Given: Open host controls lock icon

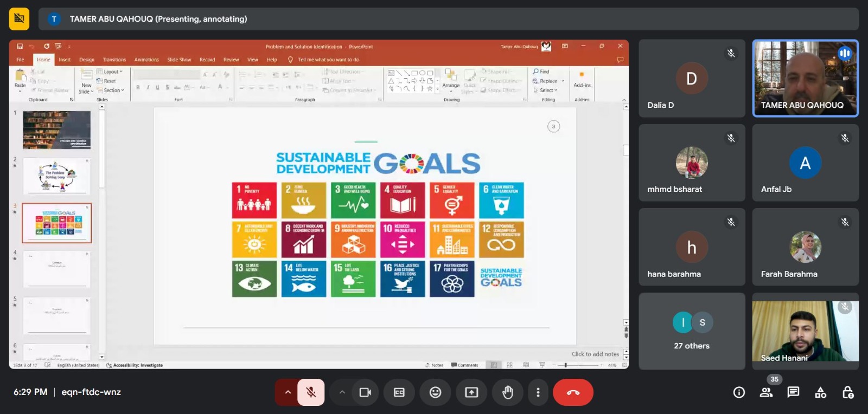Looking at the screenshot, I should point(847,392).
